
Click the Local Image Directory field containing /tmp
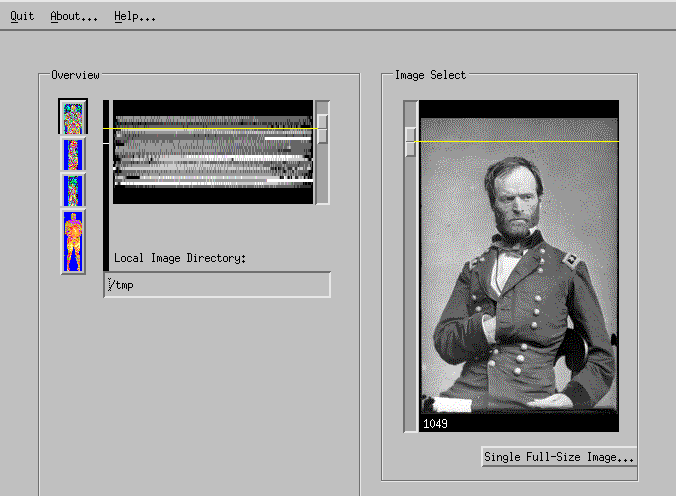point(217,285)
